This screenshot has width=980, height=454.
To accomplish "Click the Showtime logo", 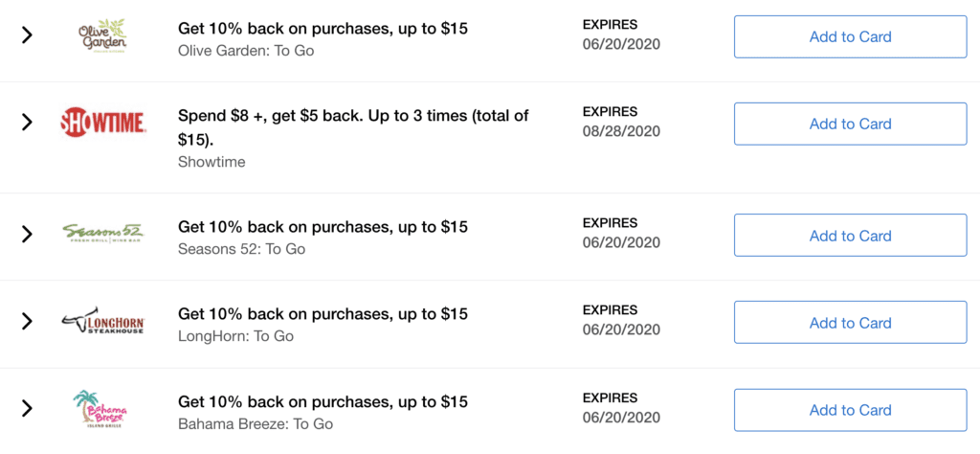I will point(103,122).
